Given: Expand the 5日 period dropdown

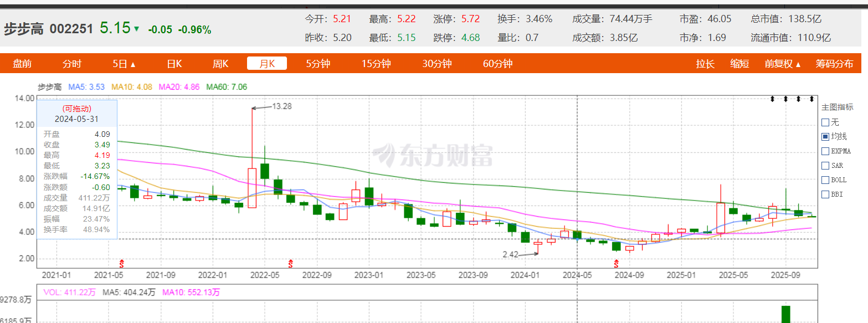Looking at the screenshot, I should tap(124, 64).
